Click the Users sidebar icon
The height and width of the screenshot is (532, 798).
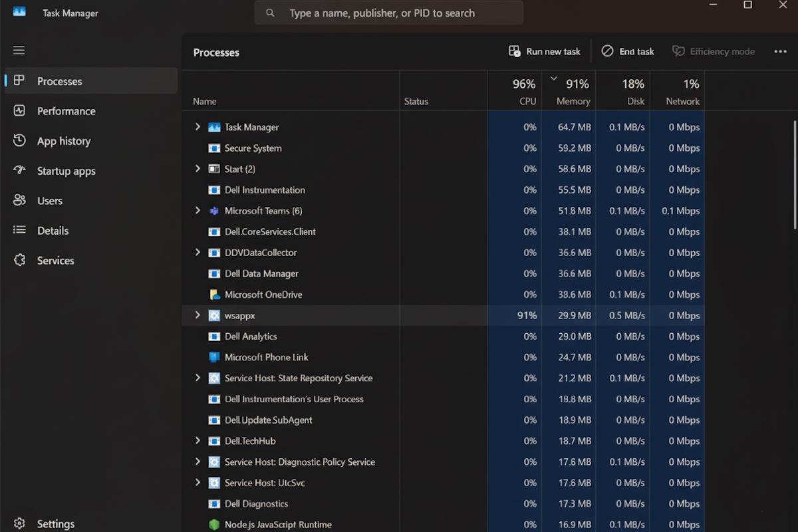[19, 201]
